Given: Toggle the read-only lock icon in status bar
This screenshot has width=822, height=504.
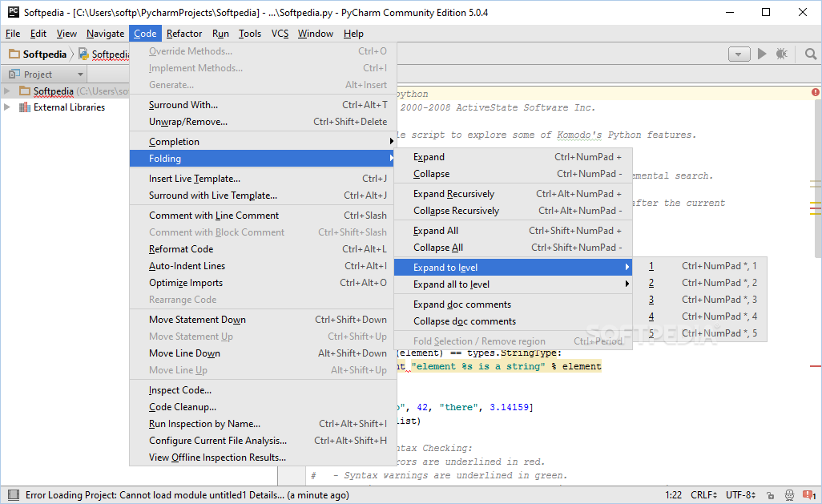Looking at the screenshot, I should click(770, 495).
